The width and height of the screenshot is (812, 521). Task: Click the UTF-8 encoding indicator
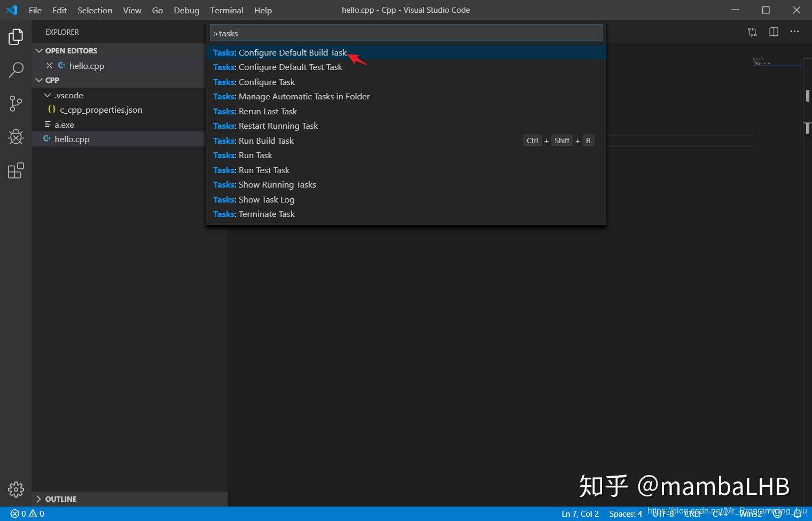point(662,514)
